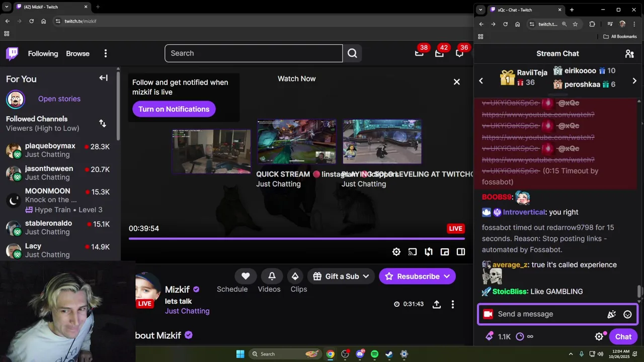Open Mizkif Clips tab
Image resolution: width=644 pixels, height=362 pixels.
(299, 289)
